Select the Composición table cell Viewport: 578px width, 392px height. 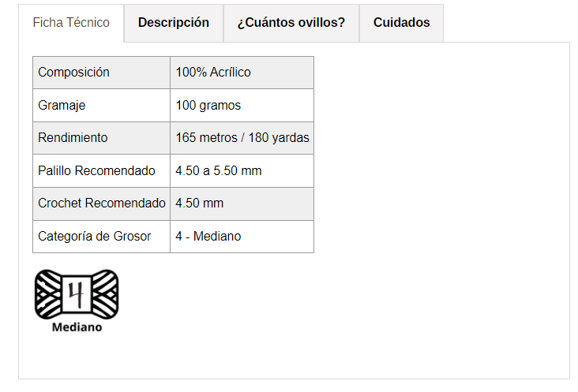(x=101, y=73)
